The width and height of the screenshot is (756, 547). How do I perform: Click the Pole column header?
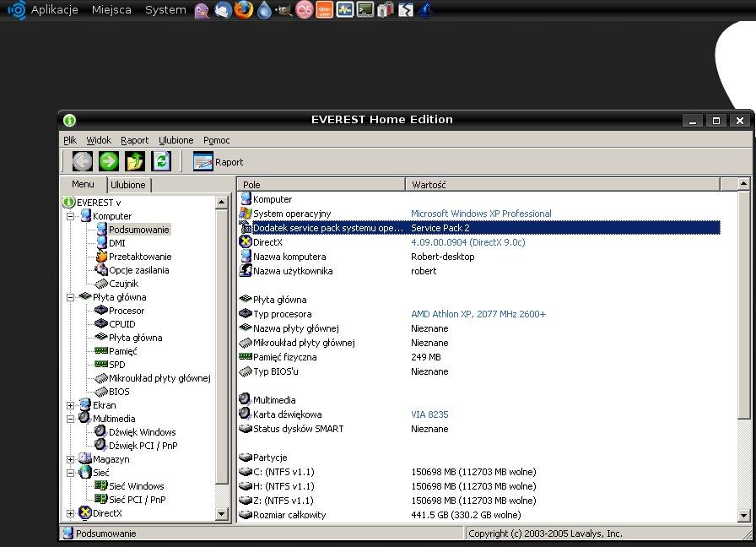click(x=321, y=184)
